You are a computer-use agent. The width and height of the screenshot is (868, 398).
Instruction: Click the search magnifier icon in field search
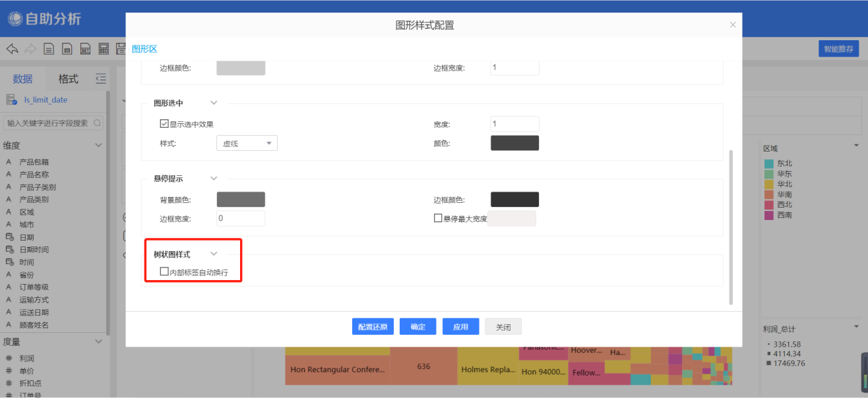point(97,123)
